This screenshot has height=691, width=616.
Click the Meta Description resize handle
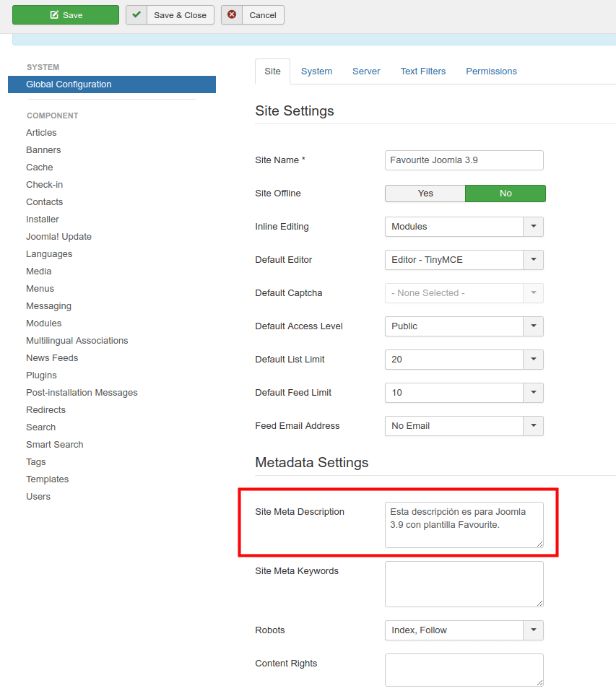coord(539,544)
